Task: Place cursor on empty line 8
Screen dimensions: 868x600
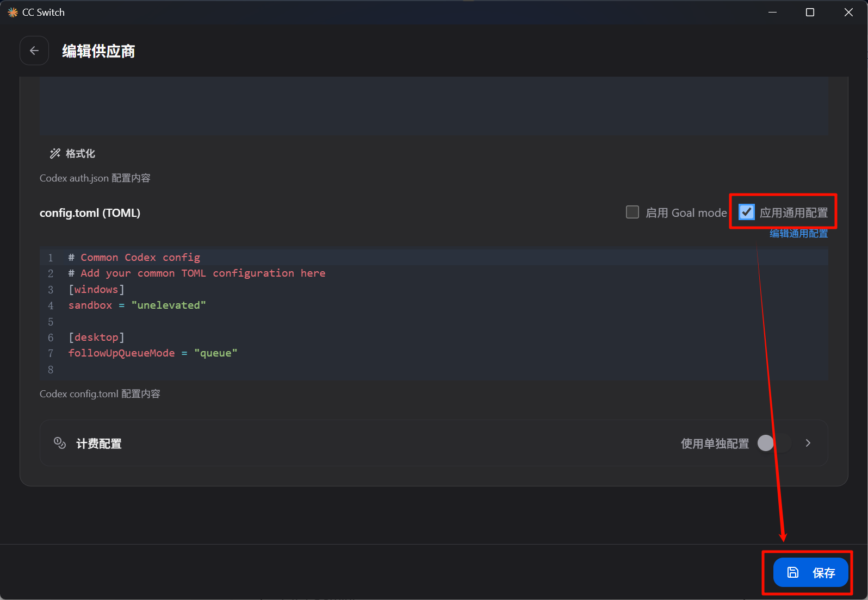Action: pyautogui.click(x=434, y=370)
